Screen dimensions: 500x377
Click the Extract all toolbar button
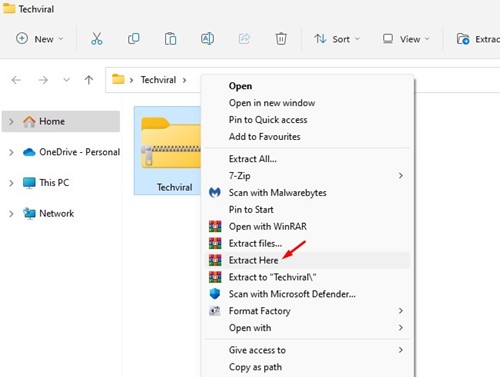(478, 39)
